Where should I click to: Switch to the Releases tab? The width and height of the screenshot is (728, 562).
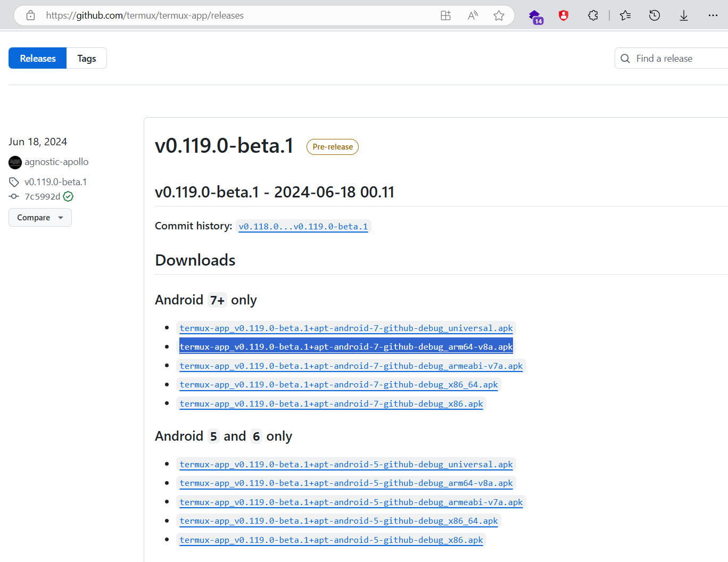38,58
